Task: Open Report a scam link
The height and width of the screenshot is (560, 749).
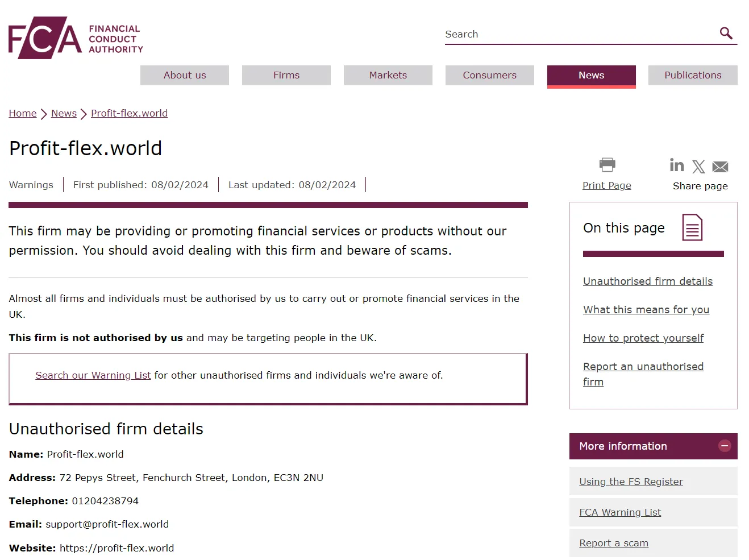Action: click(x=613, y=543)
